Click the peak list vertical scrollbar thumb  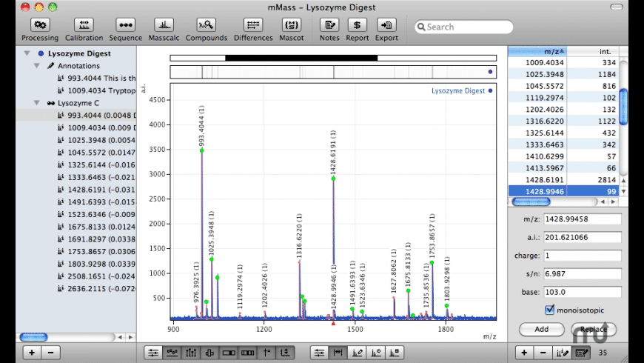[x=623, y=107]
